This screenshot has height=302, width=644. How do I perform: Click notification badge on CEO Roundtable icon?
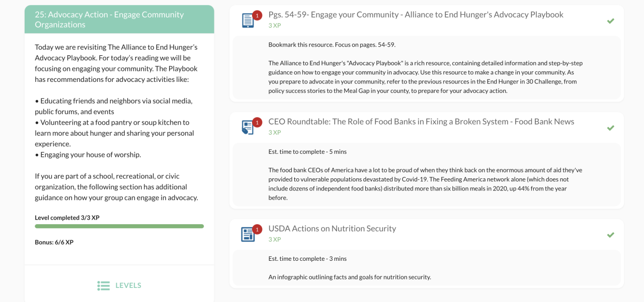point(257,123)
